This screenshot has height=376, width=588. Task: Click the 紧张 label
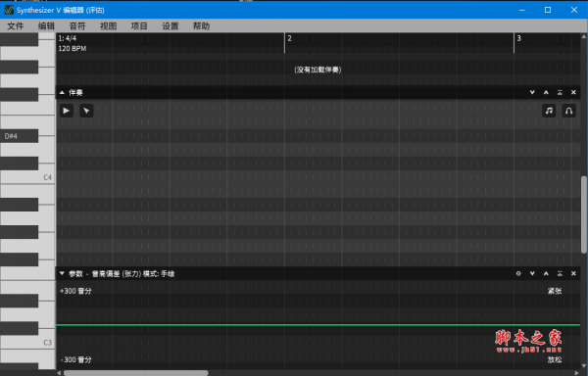(x=555, y=291)
